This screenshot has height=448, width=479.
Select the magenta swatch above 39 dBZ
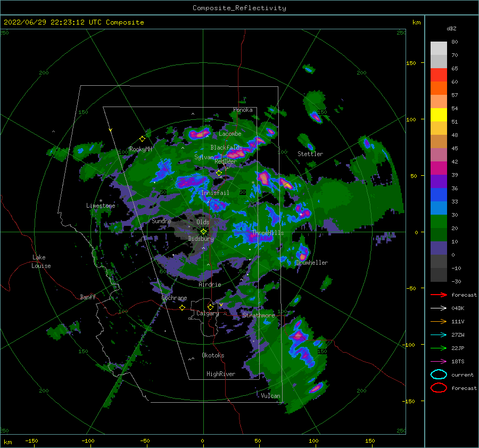439,168
